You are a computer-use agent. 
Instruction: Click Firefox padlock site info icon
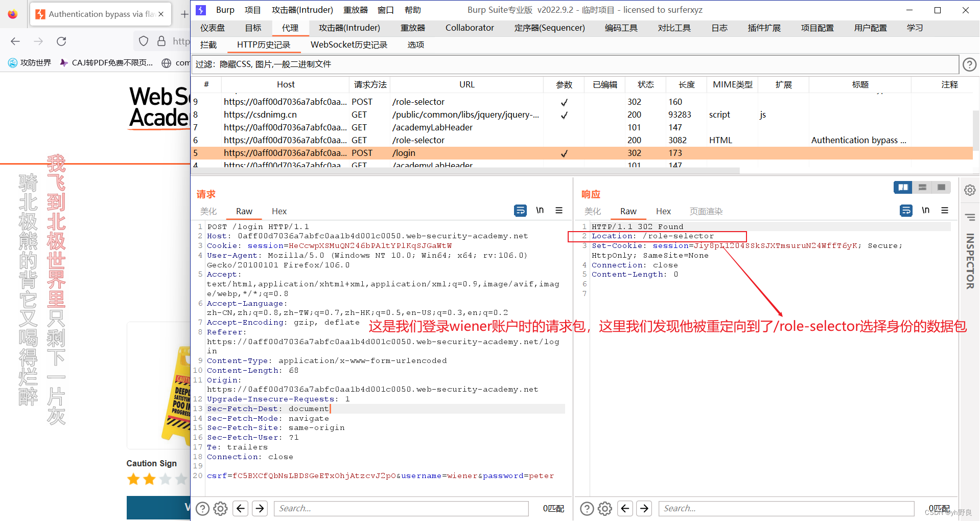click(161, 41)
